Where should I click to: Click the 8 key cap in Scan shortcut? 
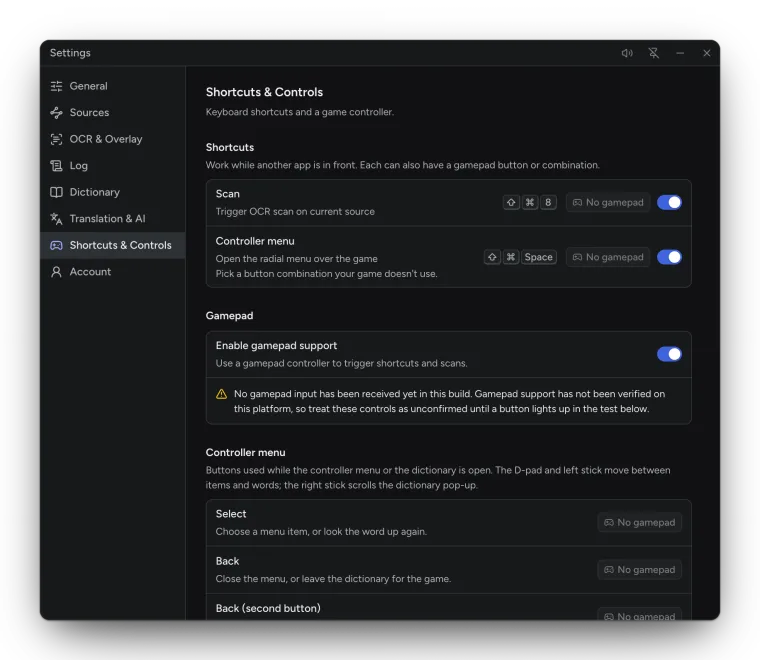pos(548,203)
